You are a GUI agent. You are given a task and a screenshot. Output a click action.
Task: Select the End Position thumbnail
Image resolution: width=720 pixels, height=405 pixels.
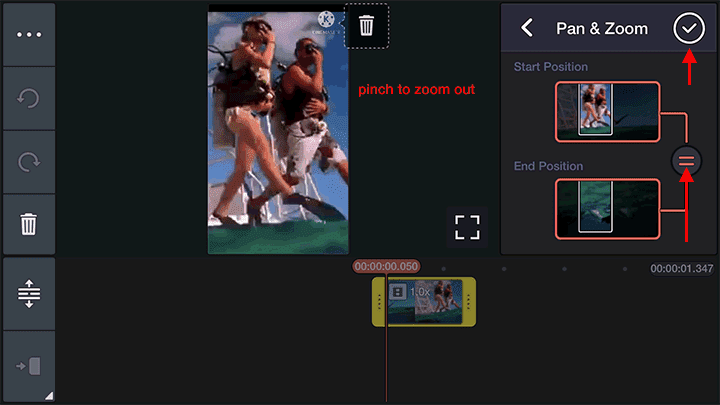608,209
